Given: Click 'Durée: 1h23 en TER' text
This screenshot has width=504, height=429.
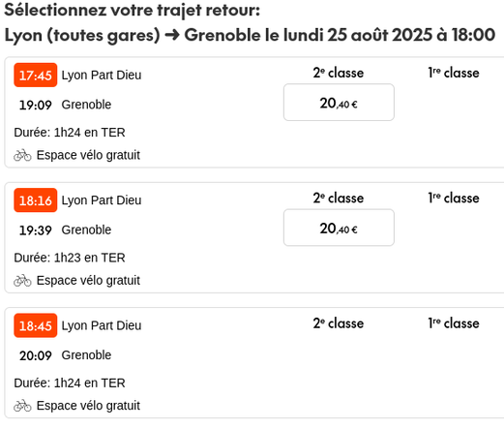Looking at the screenshot, I should pyautogui.click(x=70, y=258).
